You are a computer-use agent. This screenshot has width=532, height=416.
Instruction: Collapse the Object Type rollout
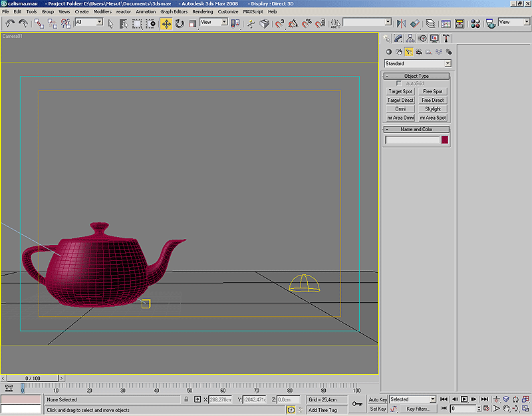click(x=416, y=76)
